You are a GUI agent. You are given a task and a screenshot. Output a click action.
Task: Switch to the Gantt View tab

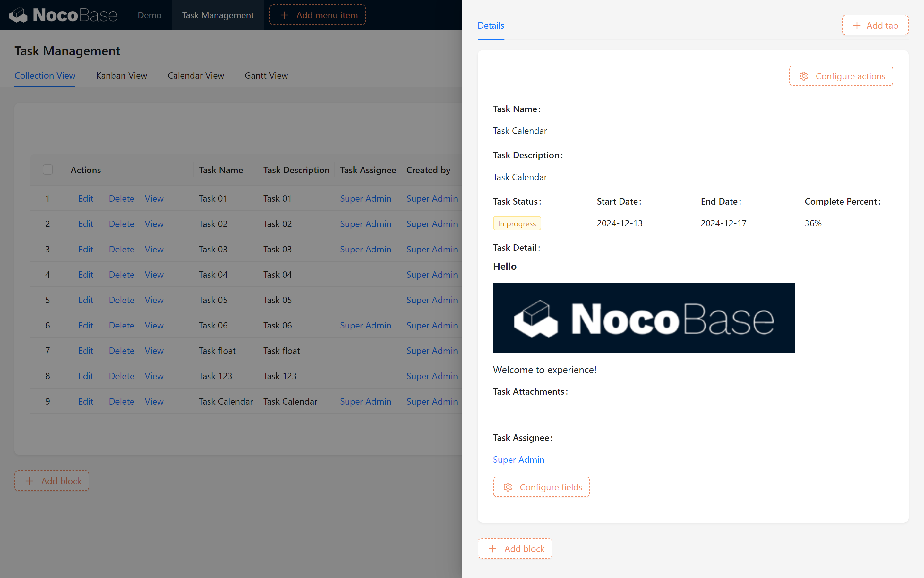[266, 76]
